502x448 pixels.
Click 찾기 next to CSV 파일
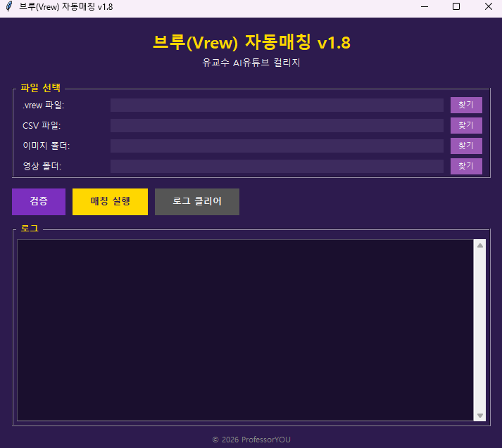pyautogui.click(x=466, y=125)
